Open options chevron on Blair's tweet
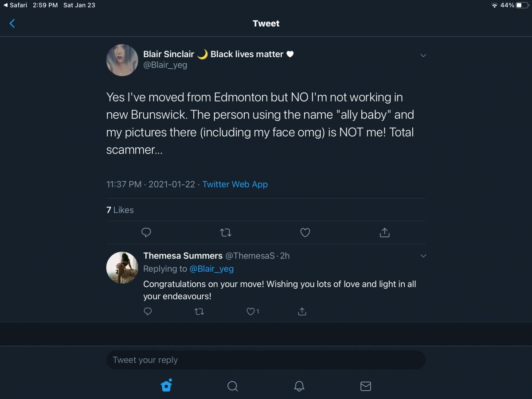Image resolution: width=532 pixels, height=399 pixels. (x=423, y=55)
